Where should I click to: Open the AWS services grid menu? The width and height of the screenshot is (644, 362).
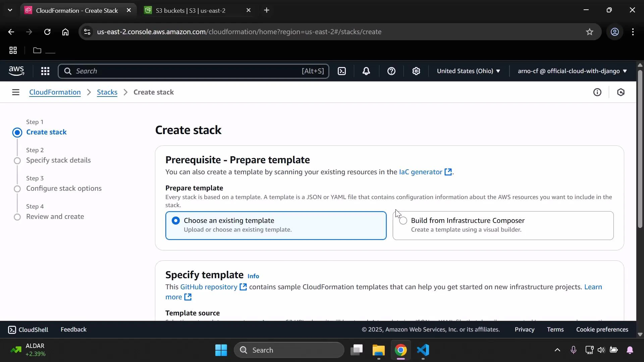45,71
